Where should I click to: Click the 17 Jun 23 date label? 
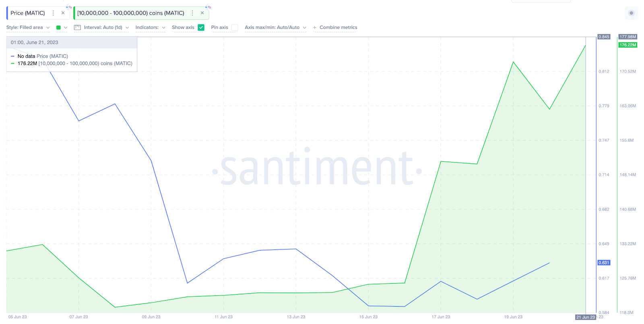click(x=441, y=317)
